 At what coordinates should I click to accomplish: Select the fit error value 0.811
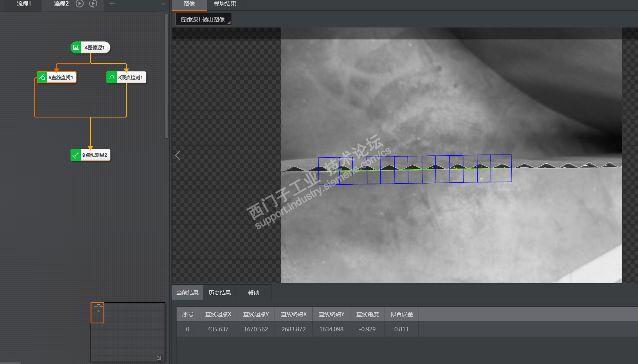pos(402,329)
